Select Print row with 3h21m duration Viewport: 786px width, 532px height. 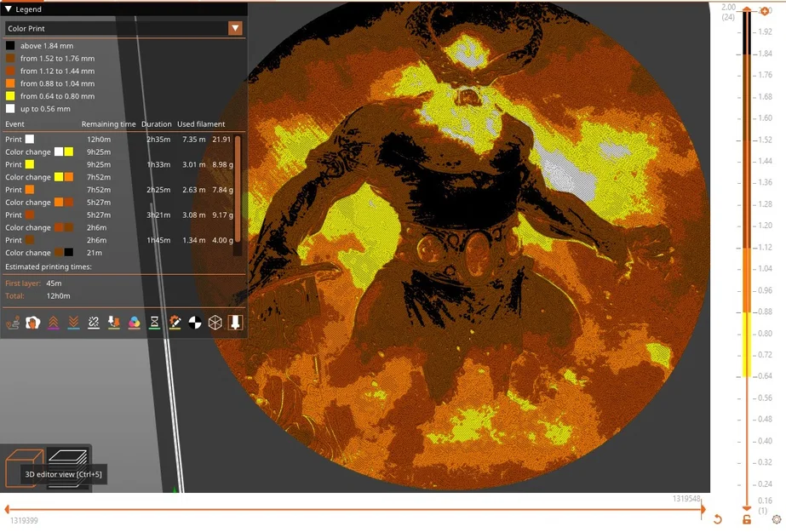[119, 215]
